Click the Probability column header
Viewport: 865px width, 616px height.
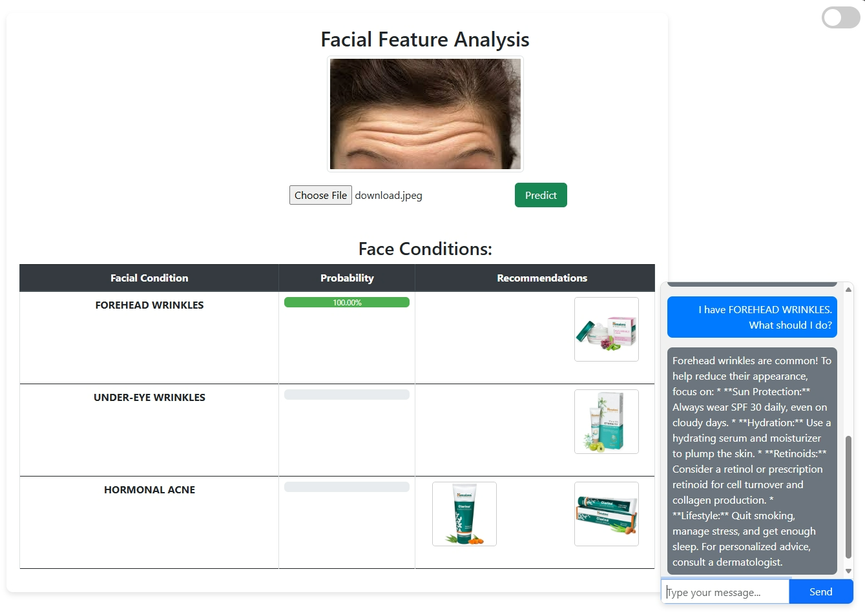(x=347, y=278)
